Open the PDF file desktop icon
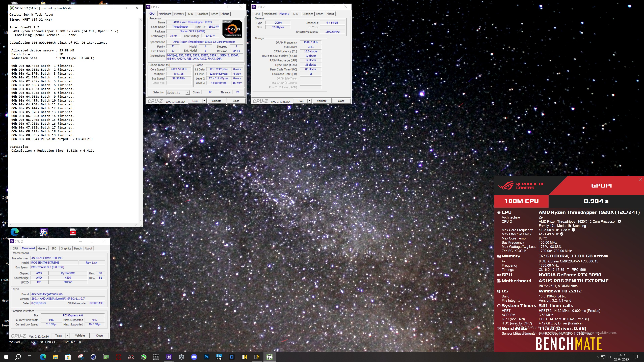Viewport: 644px width, 362px height. tap(73, 232)
